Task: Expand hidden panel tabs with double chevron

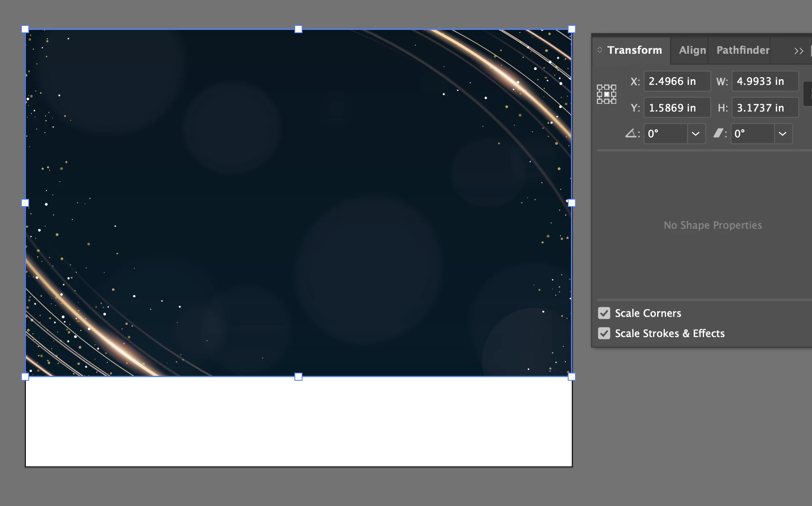Action: tap(798, 51)
